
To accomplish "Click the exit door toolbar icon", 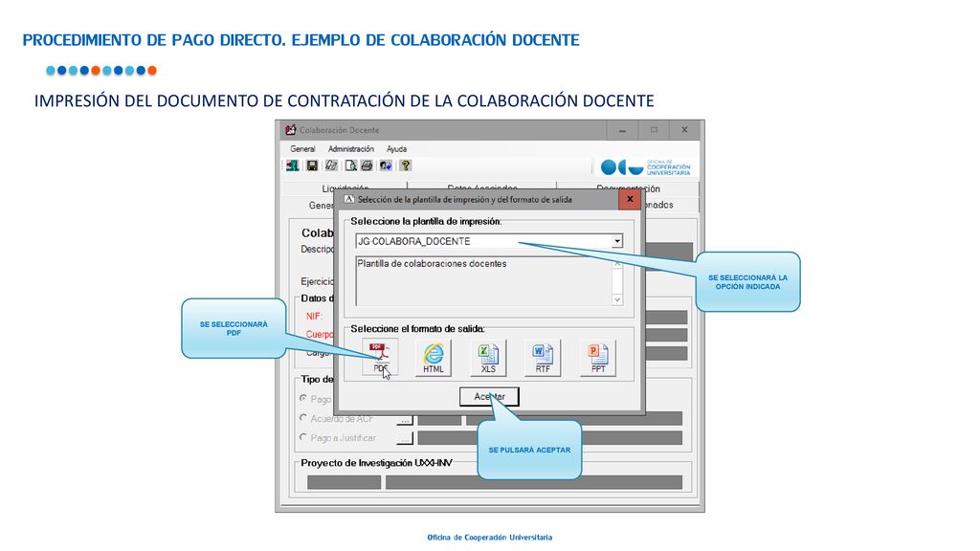I will point(293,165).
